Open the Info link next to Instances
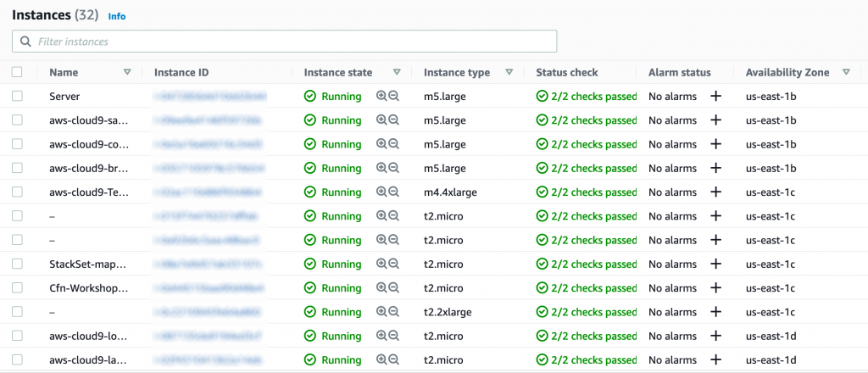This screenshot has width=868, height=373. [117, 16]
